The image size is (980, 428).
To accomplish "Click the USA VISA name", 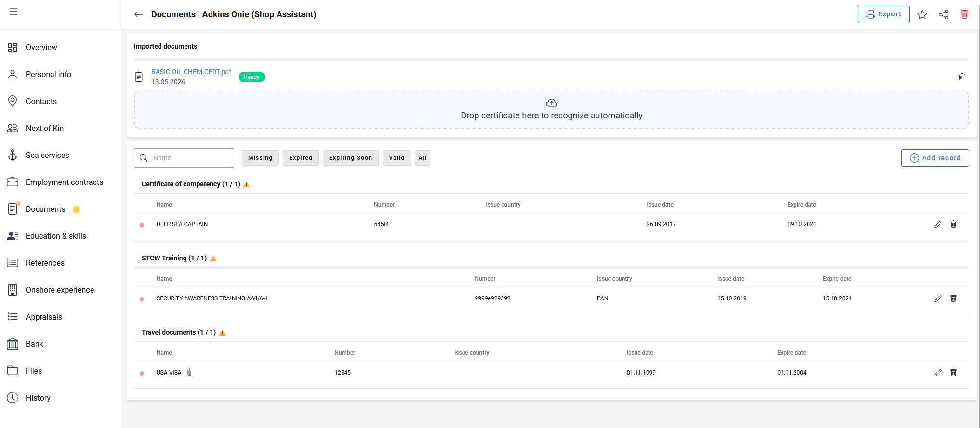I will tap(169, 373).
